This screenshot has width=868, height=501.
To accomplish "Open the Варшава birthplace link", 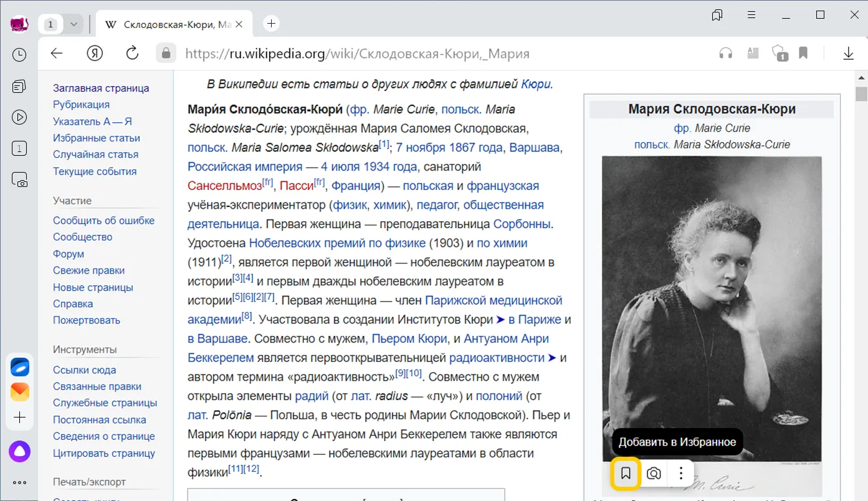I will tap(535, 148).
